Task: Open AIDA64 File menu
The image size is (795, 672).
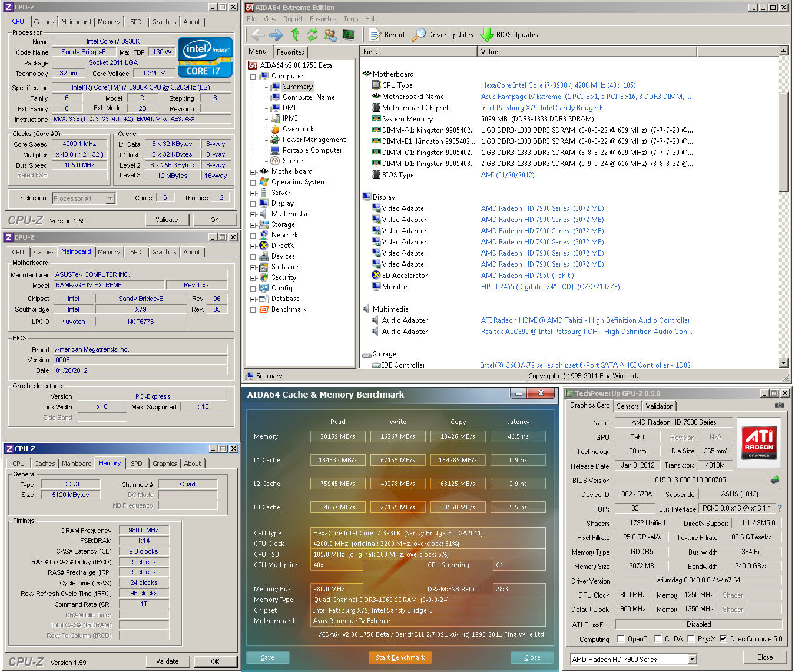Action: [251, 19]
